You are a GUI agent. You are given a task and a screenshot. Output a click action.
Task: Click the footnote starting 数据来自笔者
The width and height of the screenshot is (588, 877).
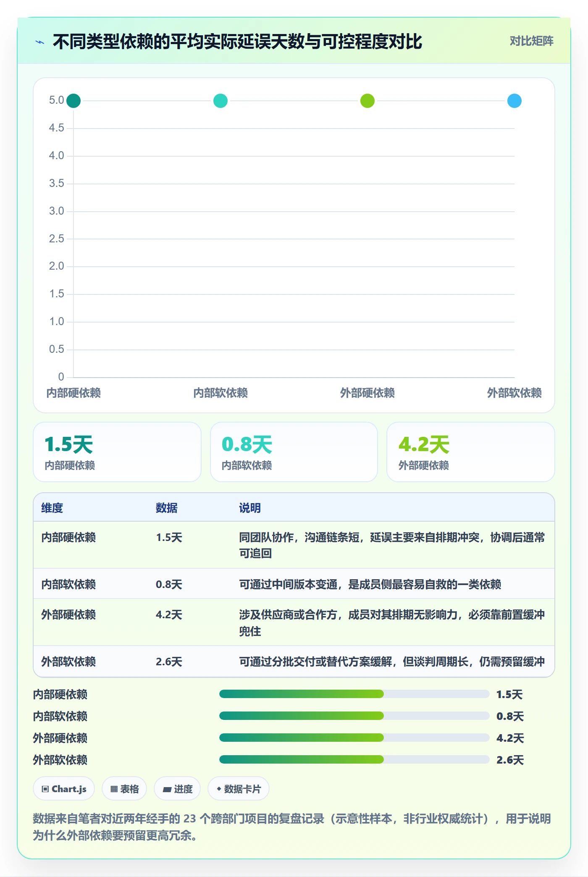(x=292, y=827)
